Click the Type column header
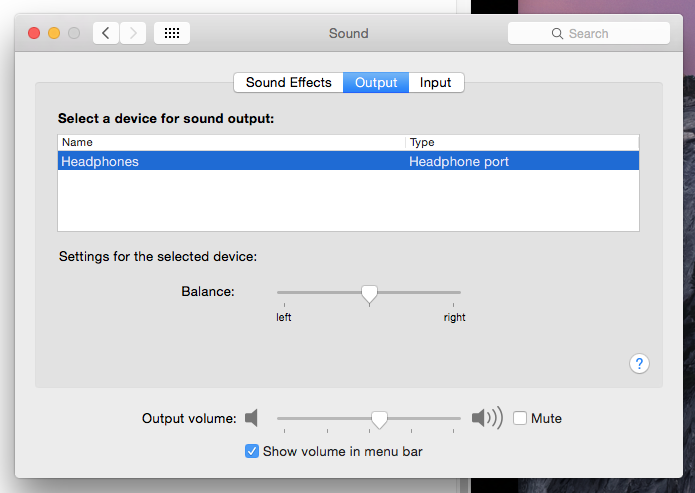This screenshot has width=695, height=493. [520, 142]
